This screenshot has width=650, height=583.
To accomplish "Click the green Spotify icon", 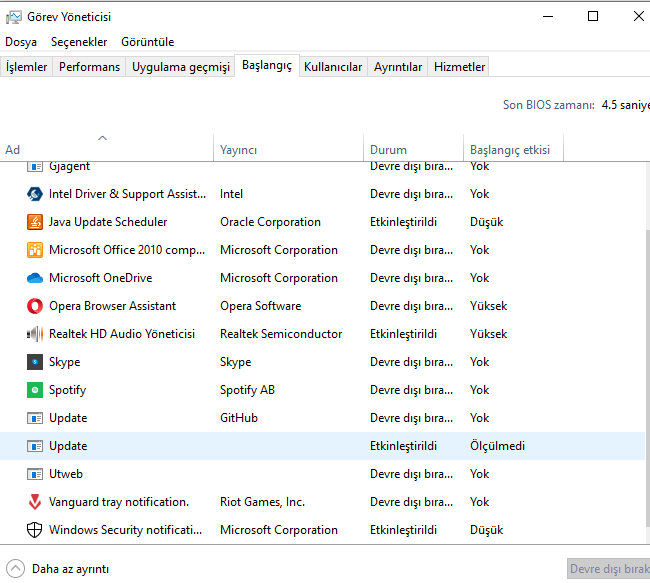I will coord(35,390).
